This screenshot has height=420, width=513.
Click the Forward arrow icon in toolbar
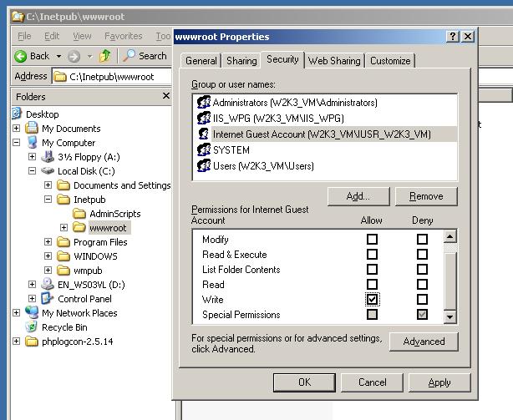tap(74, 57)
